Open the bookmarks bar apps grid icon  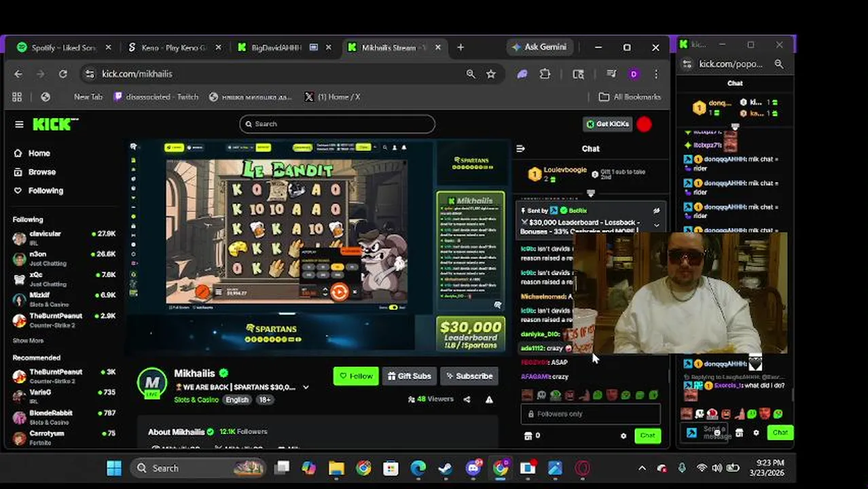(17, 97)
